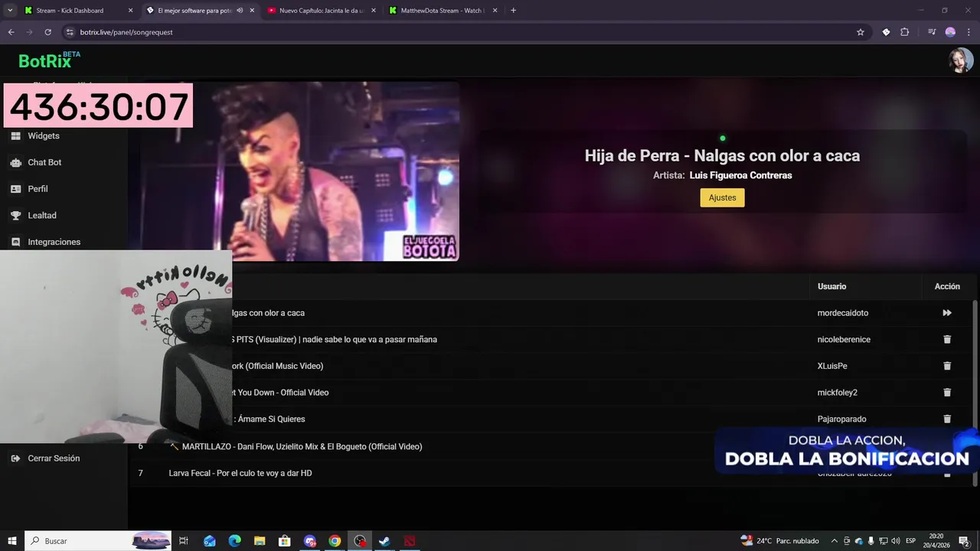Image resolution: width=980 pixels, height=551 pixels.
Task: Open Google Chrome taskbar icon
Action: point(335,541)
